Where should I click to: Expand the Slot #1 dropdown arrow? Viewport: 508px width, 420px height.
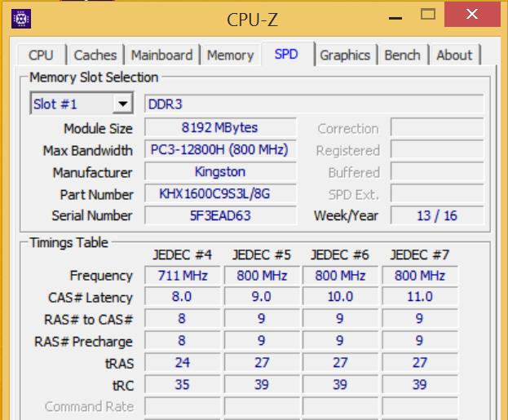[x=123, y=104]
